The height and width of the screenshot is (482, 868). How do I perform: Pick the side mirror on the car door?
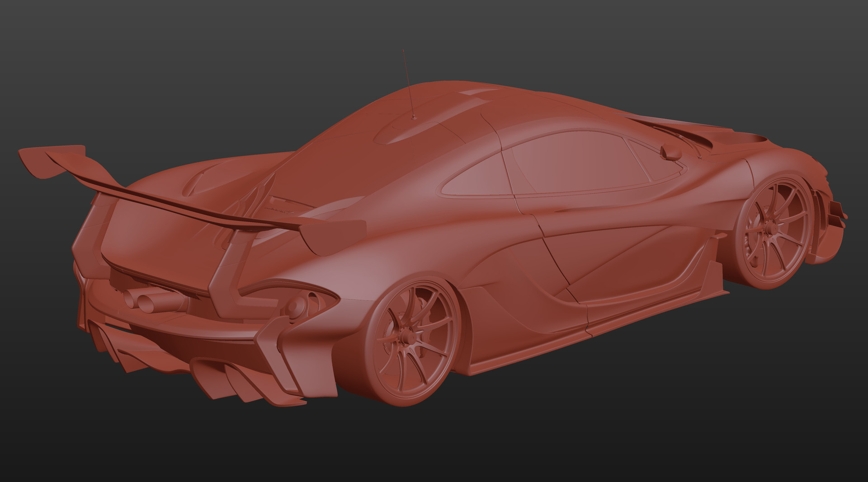pyautogui.click(x=671, y=152)
